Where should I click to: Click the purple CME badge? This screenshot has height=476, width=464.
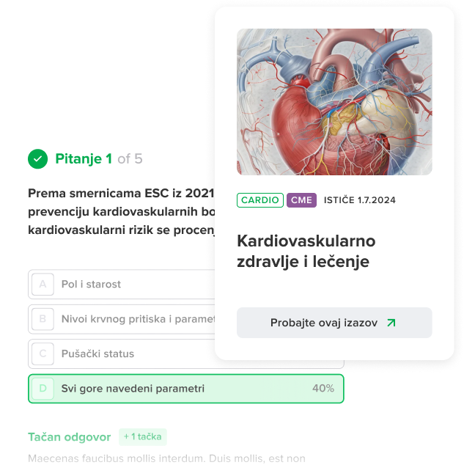coord(301,200)
